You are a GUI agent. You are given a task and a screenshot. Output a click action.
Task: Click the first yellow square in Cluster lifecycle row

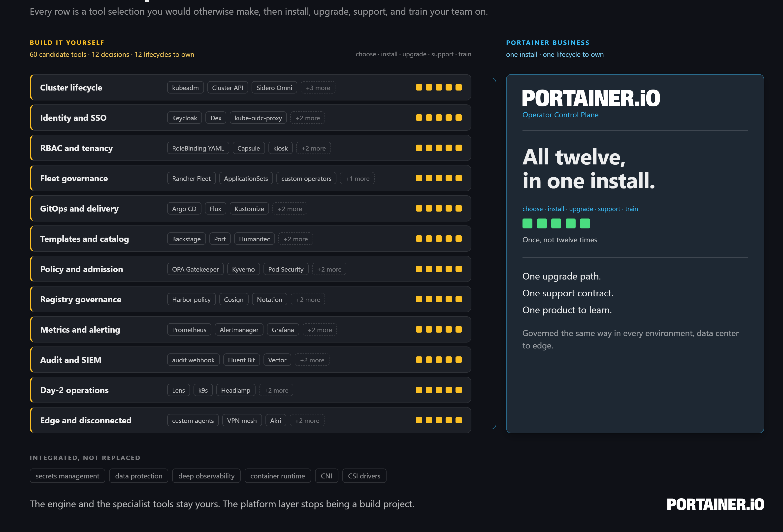419,87
